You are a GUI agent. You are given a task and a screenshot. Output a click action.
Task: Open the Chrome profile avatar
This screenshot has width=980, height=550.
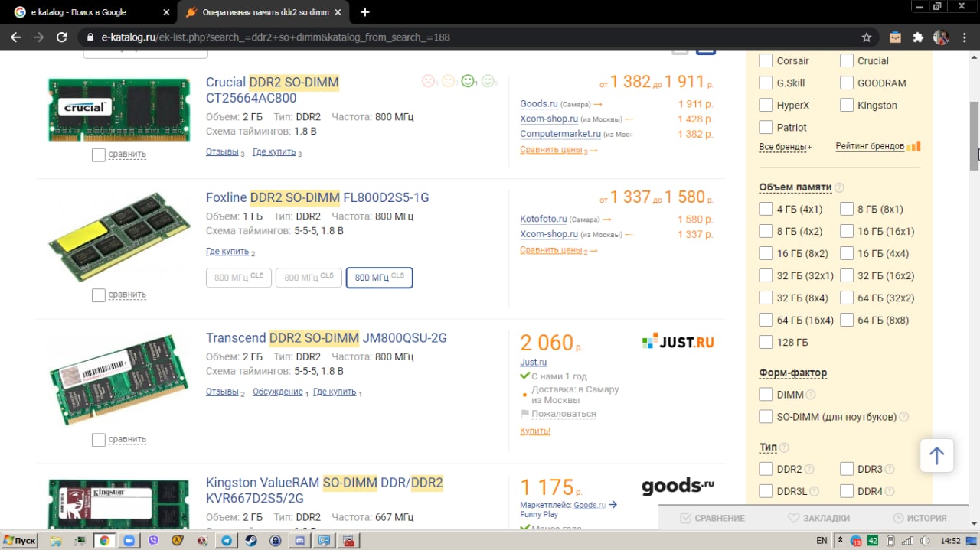coord(941,37)
